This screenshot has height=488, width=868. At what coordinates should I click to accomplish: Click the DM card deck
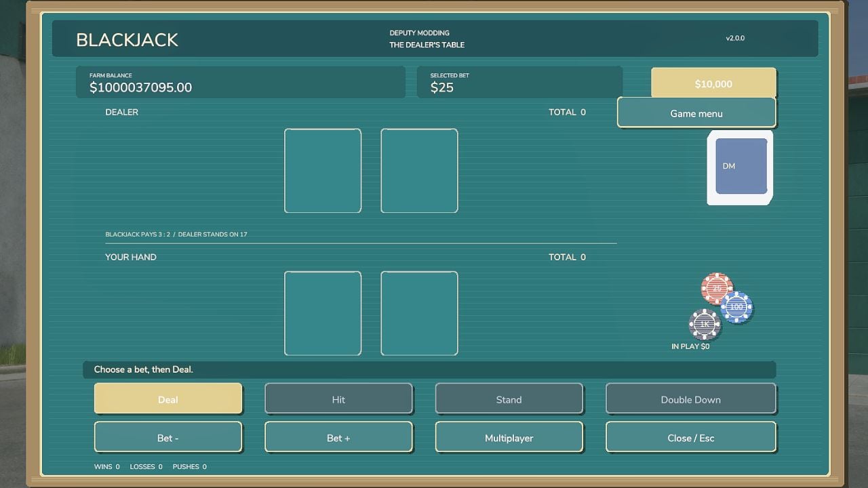pos(740,167)
